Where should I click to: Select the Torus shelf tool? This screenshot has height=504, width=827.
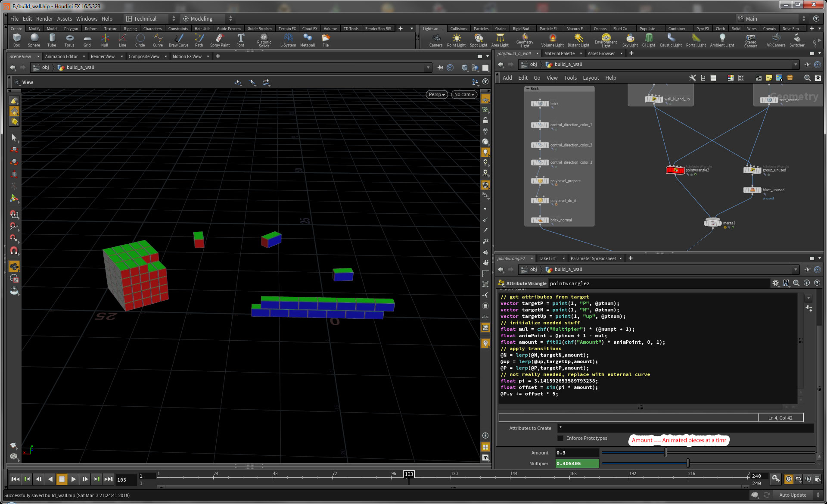point(69,40)
